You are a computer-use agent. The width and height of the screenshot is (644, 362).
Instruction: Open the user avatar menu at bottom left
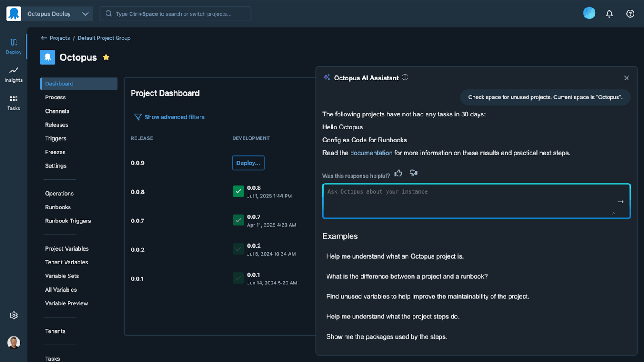[13, 342]
